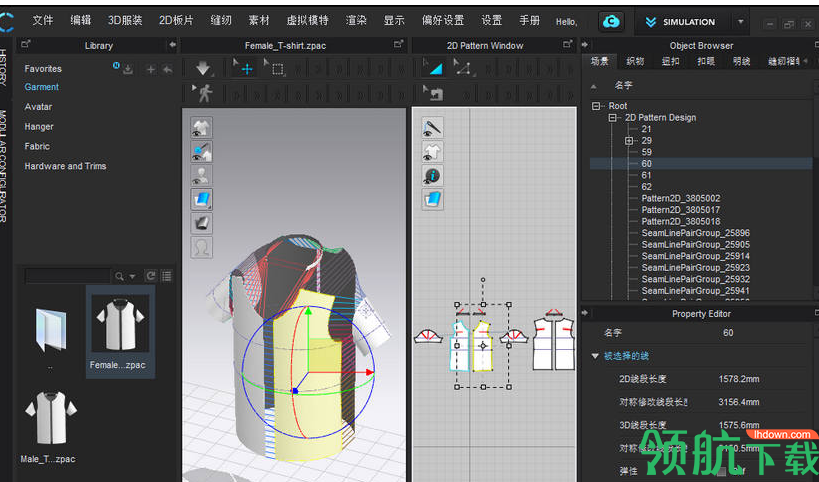Collapse the Object Browser with arrow icon
This screenshot has height=482, width=819.
coord(584,45)
